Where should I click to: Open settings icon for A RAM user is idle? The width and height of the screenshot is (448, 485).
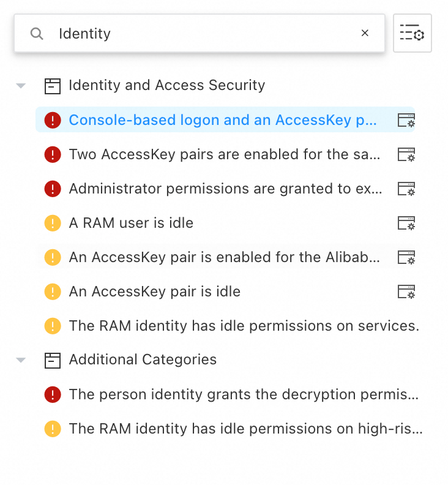tap(406, 223)
